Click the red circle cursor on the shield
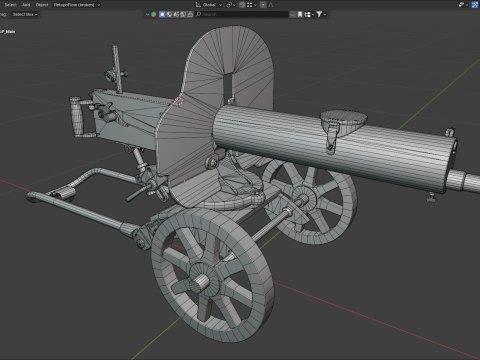480x360 pixels. pyautogui.click(x=179, y=101)
